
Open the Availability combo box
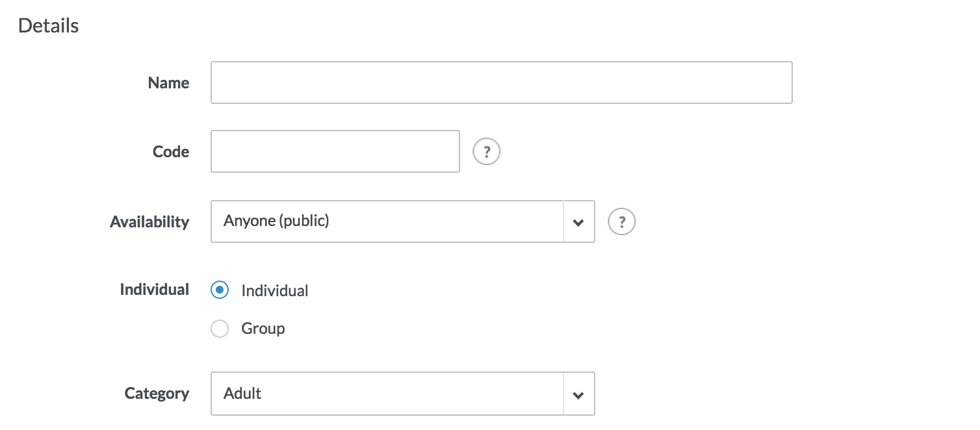point(387,221)
